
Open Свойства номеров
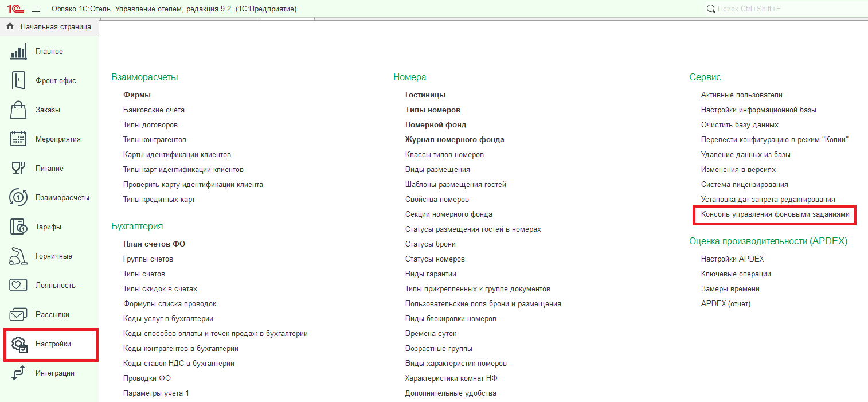click(437, 199)
